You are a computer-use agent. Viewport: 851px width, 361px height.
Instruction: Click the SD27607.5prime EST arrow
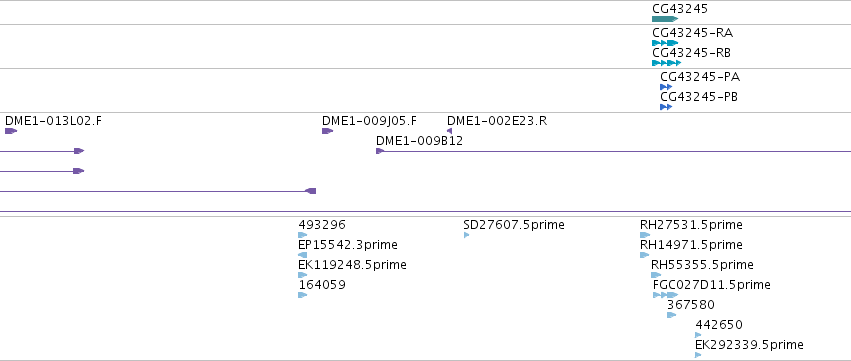coord(466,235)
